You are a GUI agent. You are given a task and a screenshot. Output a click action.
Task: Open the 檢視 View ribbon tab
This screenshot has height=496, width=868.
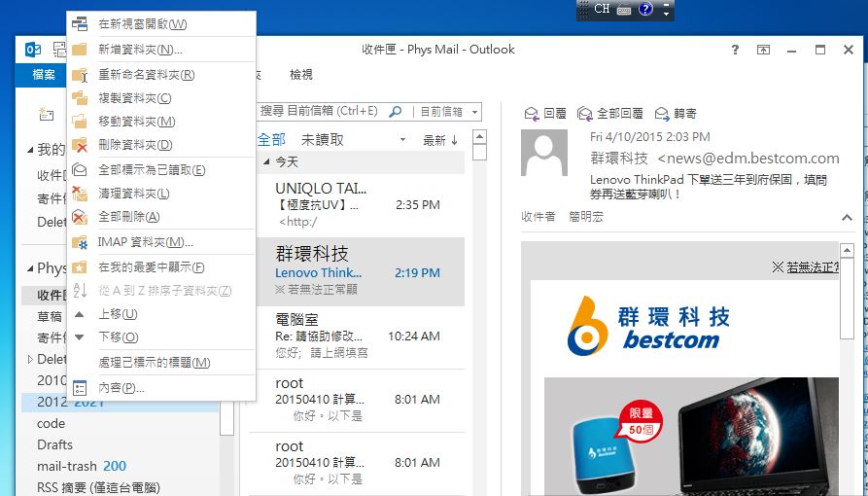tap(301, 74)
